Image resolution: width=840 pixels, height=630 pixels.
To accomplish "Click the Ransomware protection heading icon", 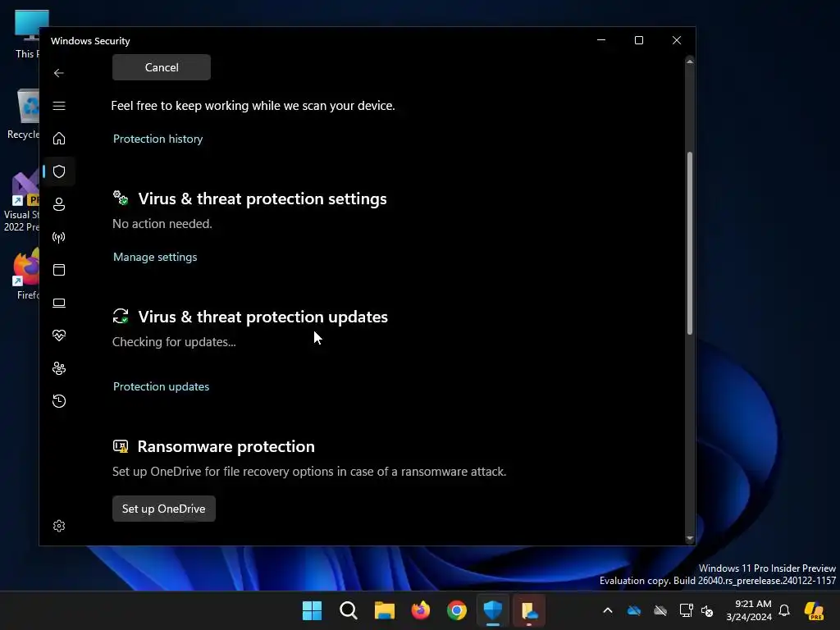I will 121,446.
